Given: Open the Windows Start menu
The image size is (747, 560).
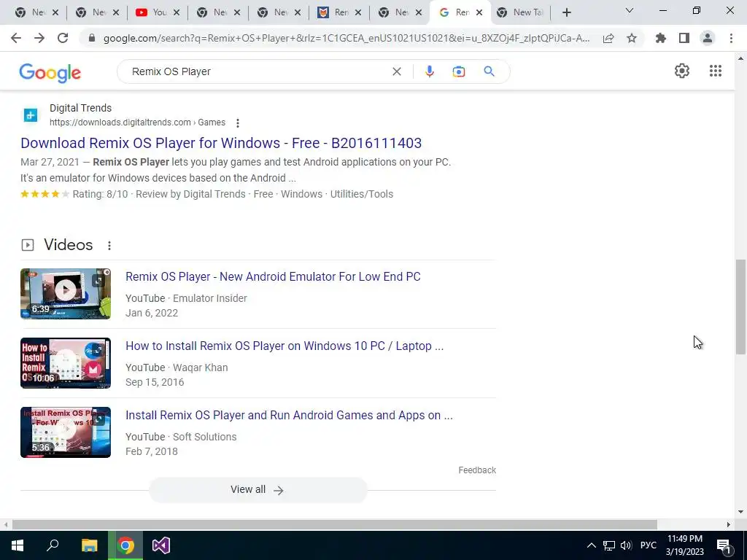Looking at the screenshot, I should coord(18,545).
